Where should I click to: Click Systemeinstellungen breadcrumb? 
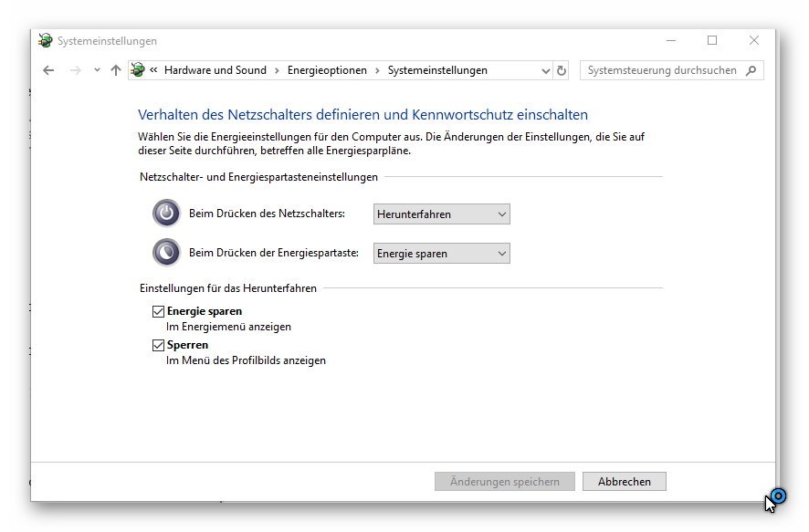tap(437, 70)
